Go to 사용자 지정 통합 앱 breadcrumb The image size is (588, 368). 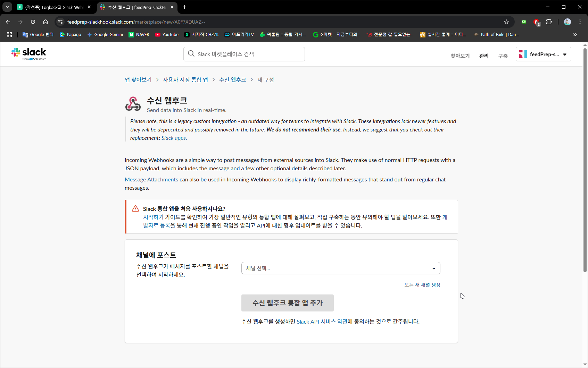(185, 80)
